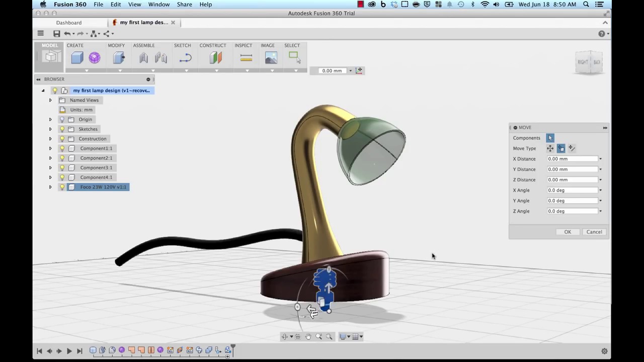Click the Undo arrow
644x362 pixels.
point(67,34)
